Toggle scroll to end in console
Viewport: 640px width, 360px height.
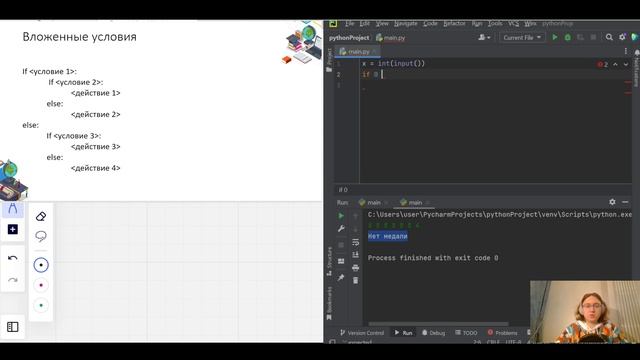click(356, 255)
